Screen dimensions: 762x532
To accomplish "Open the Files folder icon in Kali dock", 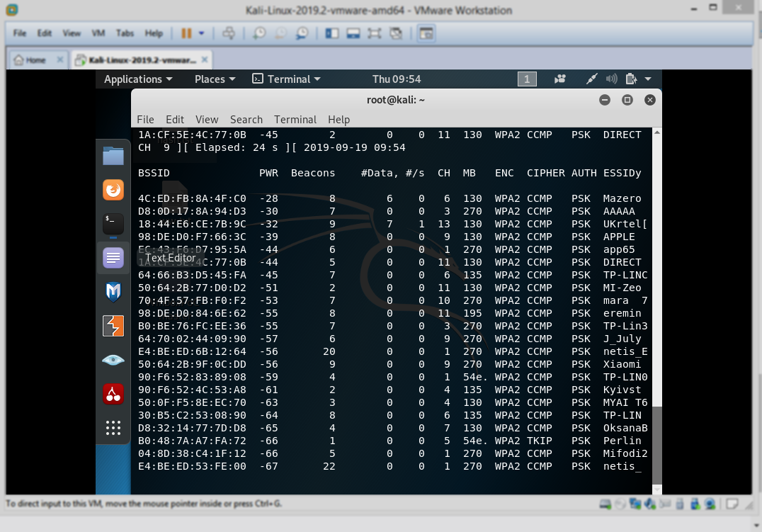I will [113, 156].
